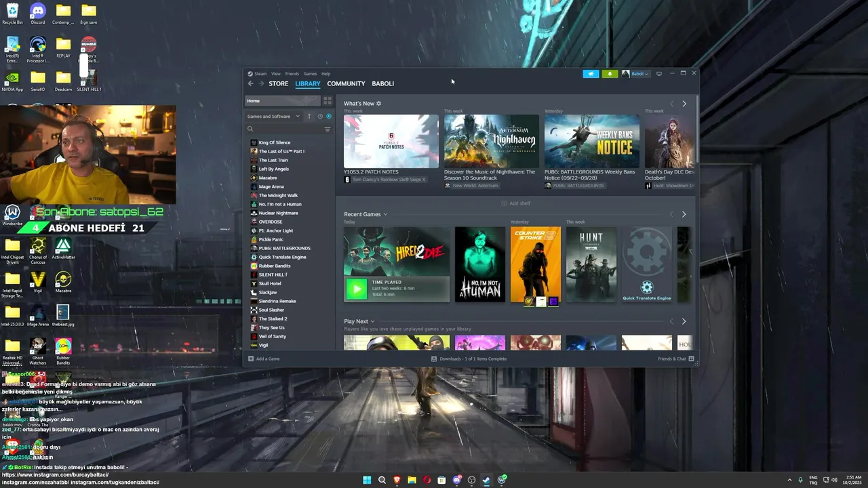Switch to the STORE tab

278,83
